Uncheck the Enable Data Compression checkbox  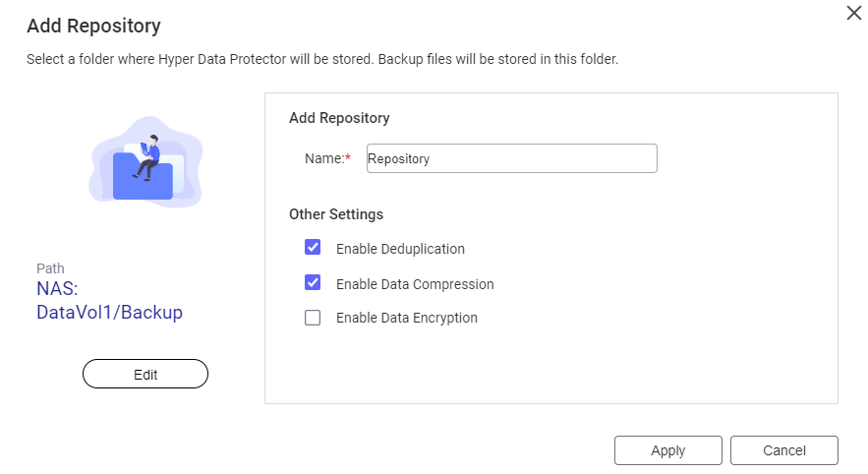click(x=313, y=282)
